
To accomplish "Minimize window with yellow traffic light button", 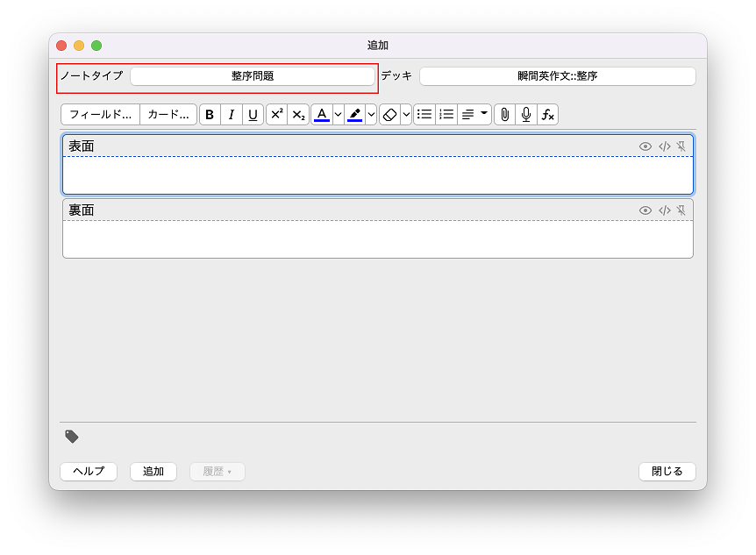I will pyautogui.click(x=79, y=46).
